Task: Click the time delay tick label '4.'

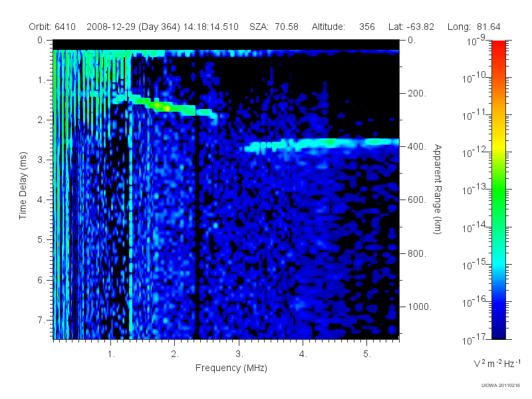Action: [x=41, y=200]
